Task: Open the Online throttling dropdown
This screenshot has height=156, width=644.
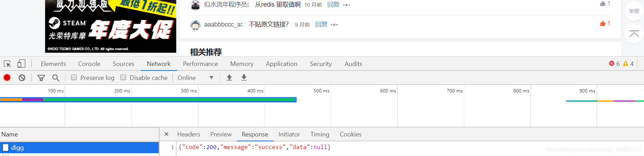Action: pyautogui.click(x=195, y=78)
